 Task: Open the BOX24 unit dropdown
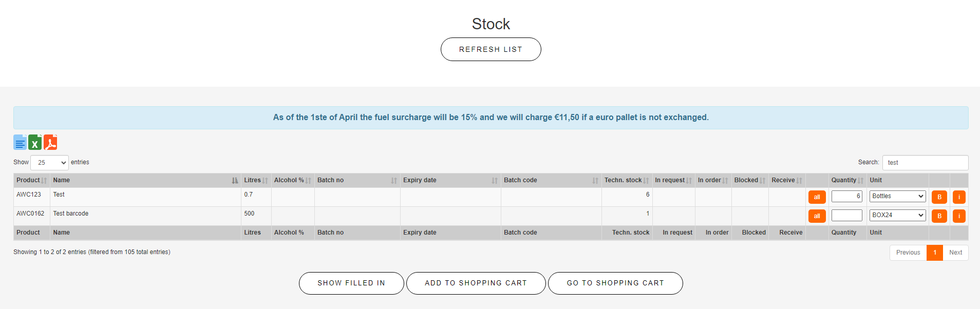click(898, 215)
